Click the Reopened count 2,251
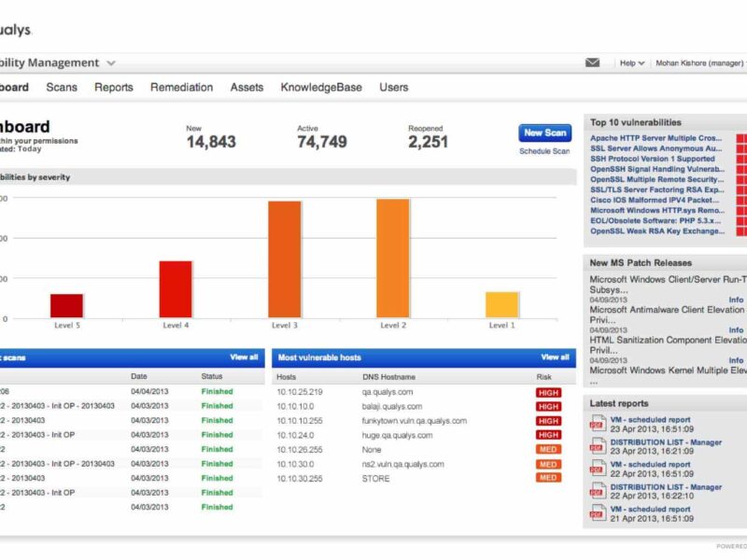The image size is (747, 560). pos(428,142)
